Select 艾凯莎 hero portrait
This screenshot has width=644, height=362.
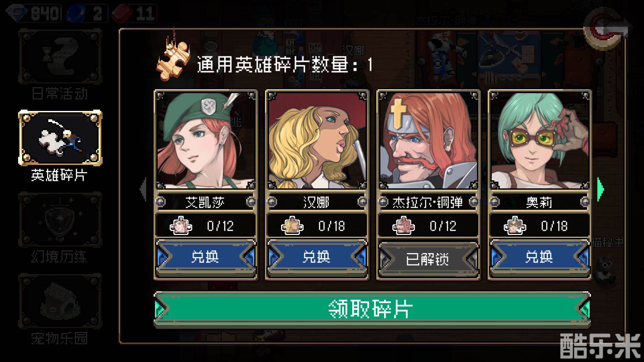206,140
